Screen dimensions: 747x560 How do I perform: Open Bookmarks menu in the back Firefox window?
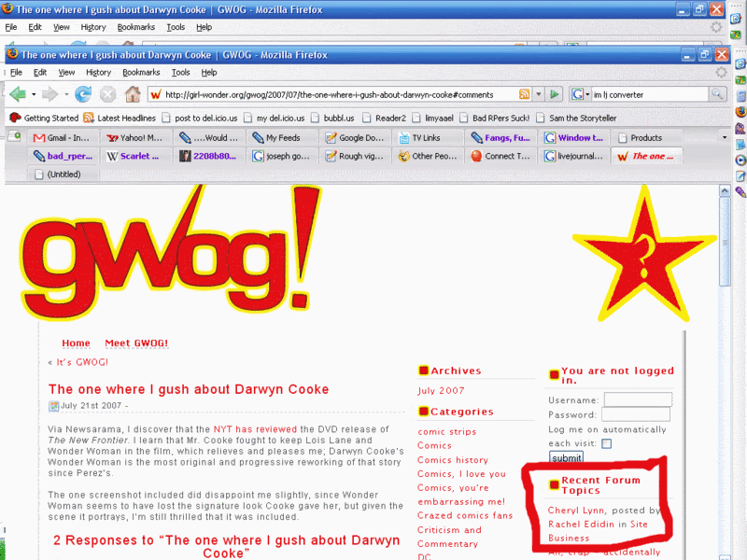click(x=136, y=27)
